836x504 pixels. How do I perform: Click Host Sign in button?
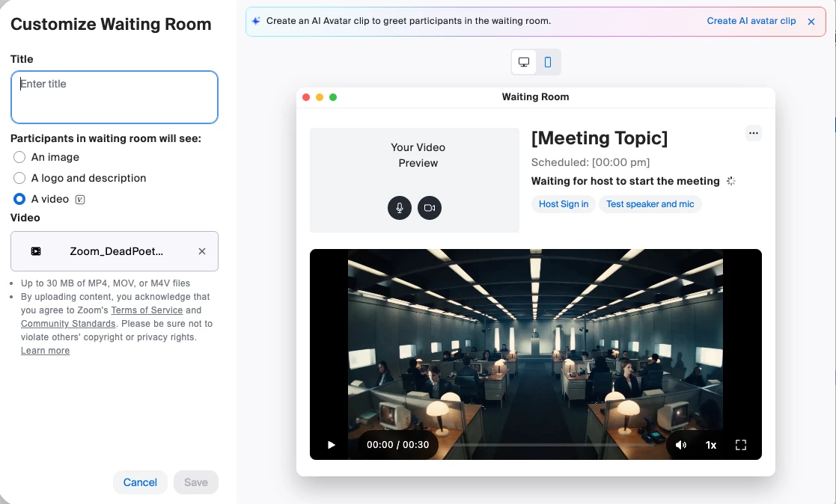[563, 204]
